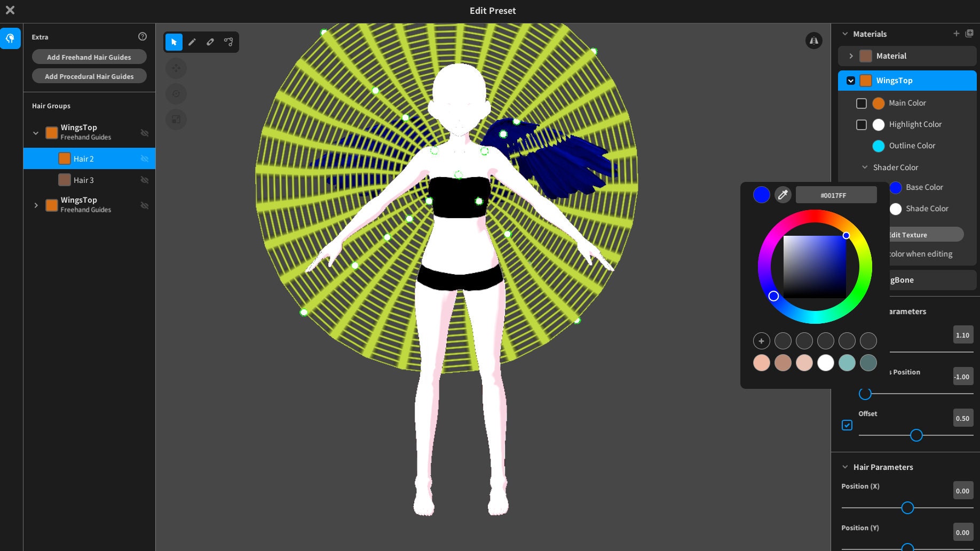Toggle visibility of the Hair 2 group
Image resolution: width=980 pixels, height=551 pixels.
point(145,158)
